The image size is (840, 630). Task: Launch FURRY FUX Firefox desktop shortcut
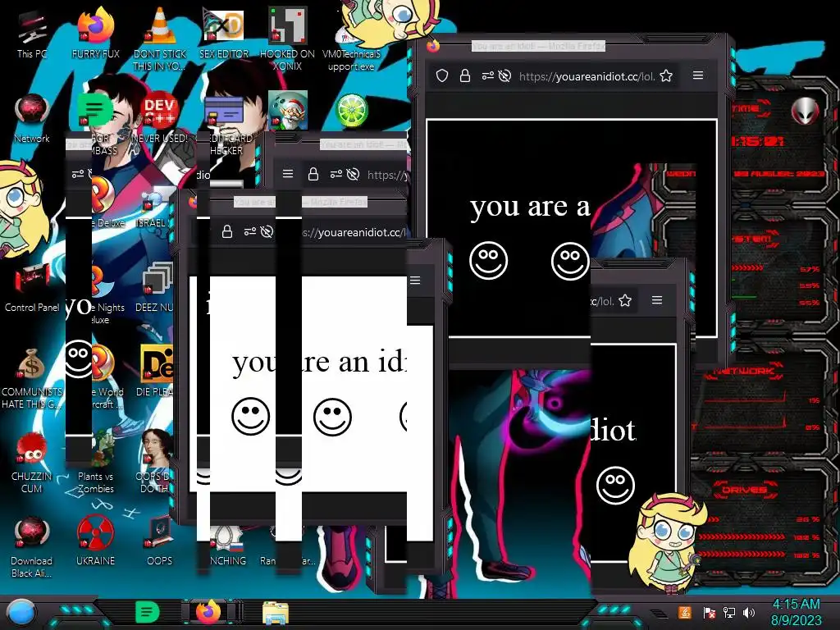click(x=95, y=33)
